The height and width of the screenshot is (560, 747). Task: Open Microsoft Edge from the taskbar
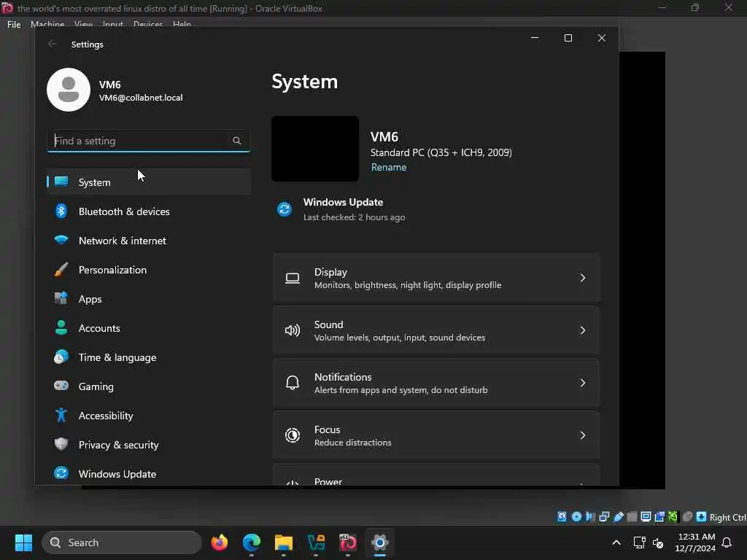252,542
